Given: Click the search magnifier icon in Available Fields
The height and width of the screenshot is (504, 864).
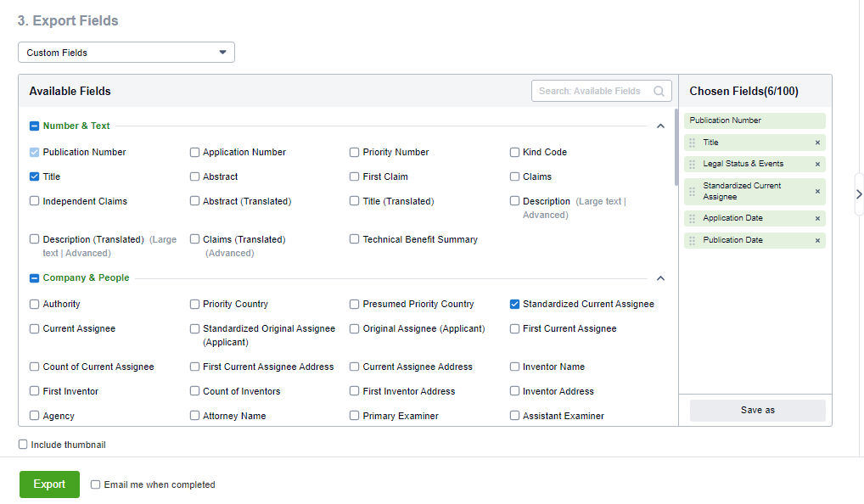Looking at the screenshot, I should 659,91.
